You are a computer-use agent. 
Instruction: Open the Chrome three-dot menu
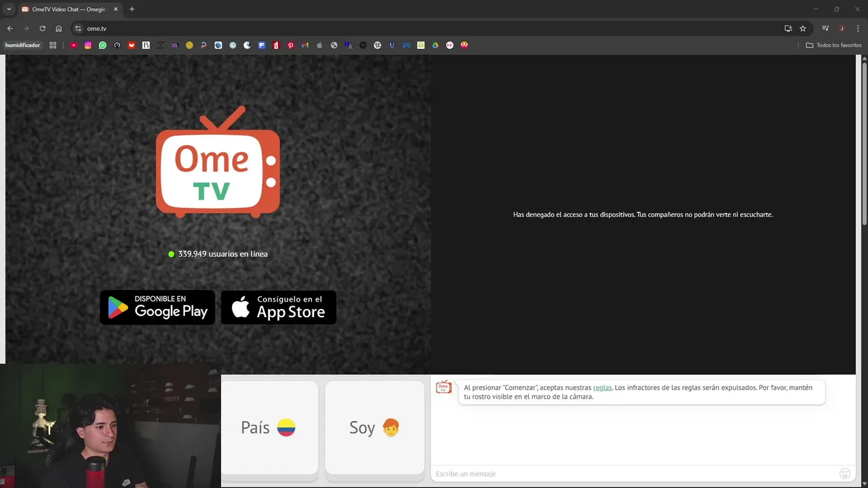point(857,28)
